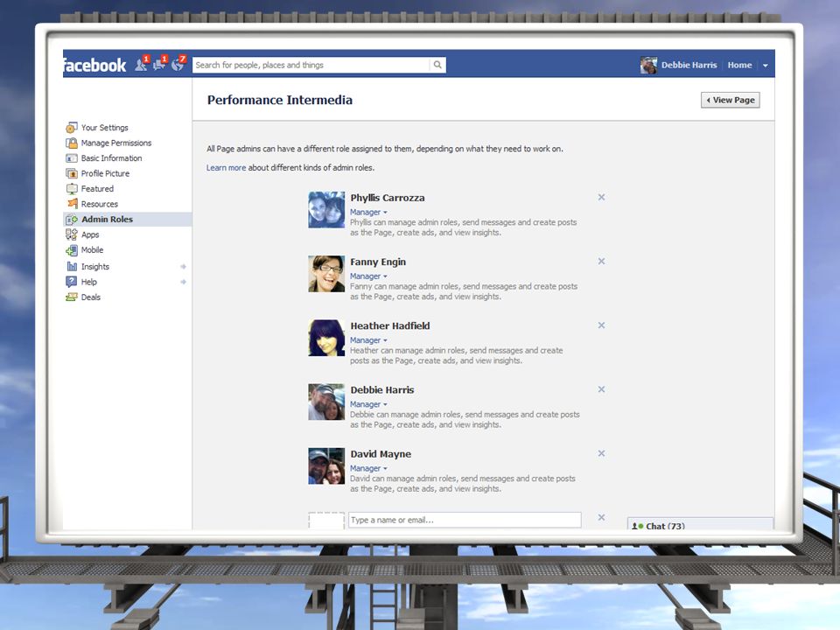Click Phyllis Carrozza profile thumbnail

point(326,210)
